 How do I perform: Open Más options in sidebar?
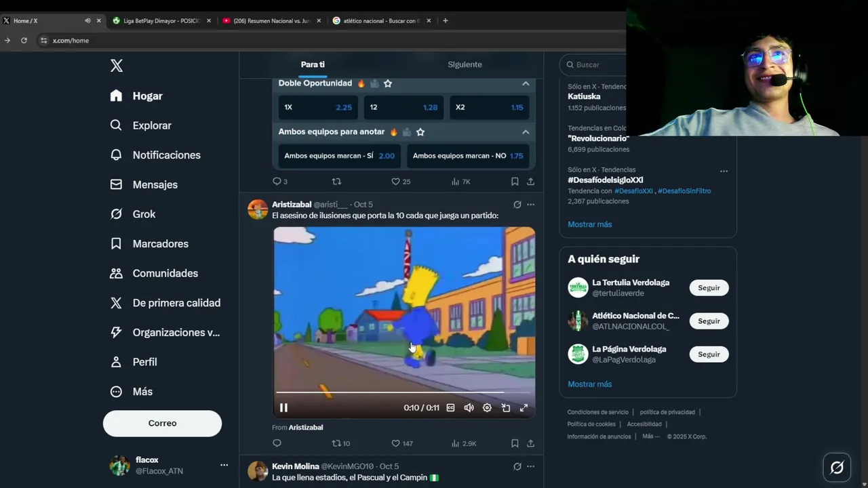click(x=132, y=392)
